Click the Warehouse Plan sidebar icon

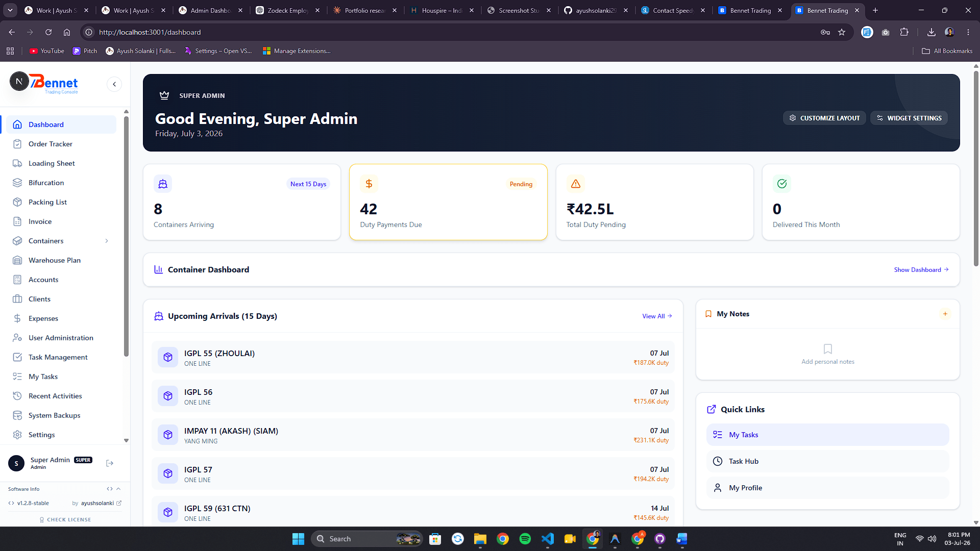click(x=17, y=260)
